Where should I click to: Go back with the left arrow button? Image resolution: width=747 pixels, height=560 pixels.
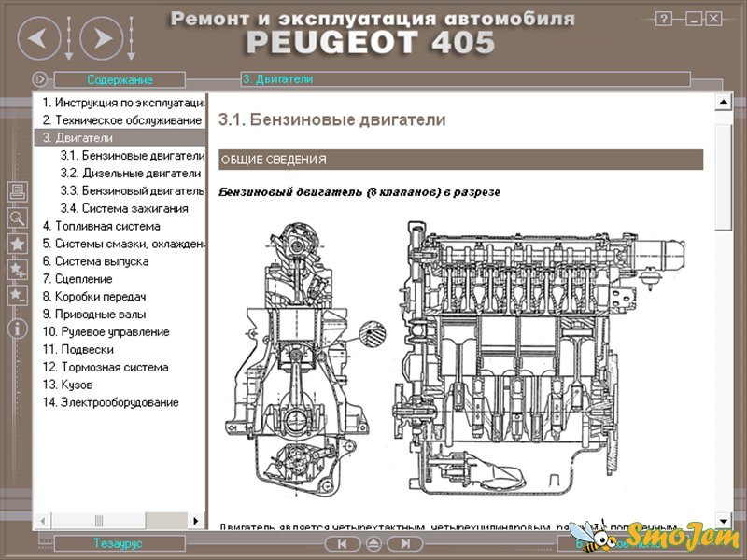tap(39, 38)
